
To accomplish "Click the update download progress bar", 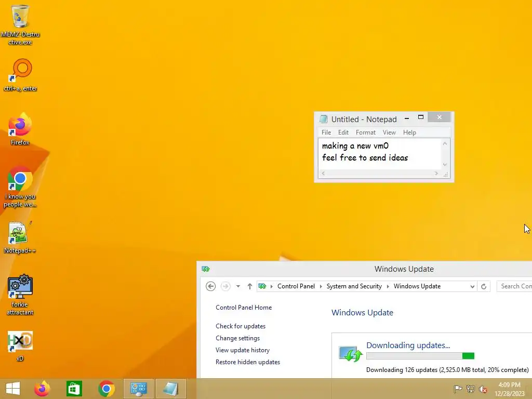I will click(420, 356).
